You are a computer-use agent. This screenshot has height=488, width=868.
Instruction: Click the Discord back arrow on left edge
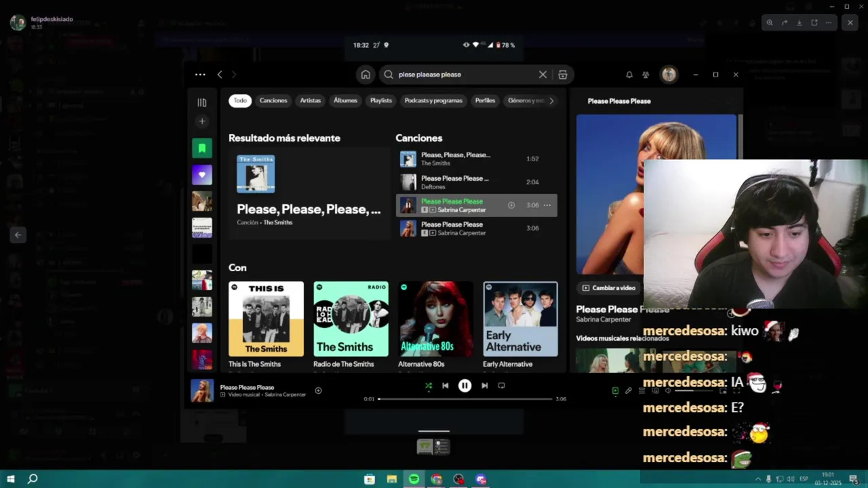point(18,235)
